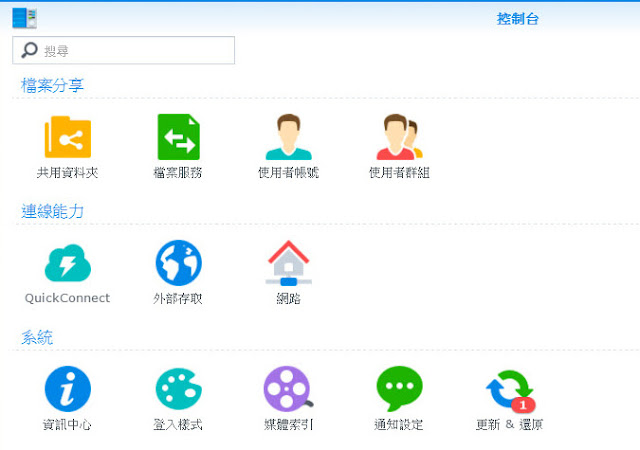Open 媒體索引 media indexing icon
Screen dimensions: 640x450
(289, 389)
